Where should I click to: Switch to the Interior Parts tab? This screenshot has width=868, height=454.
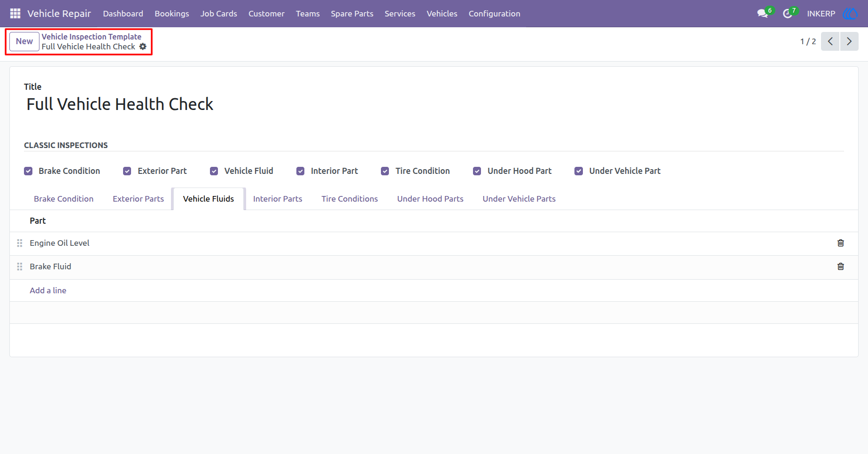(x=278, y=199)
